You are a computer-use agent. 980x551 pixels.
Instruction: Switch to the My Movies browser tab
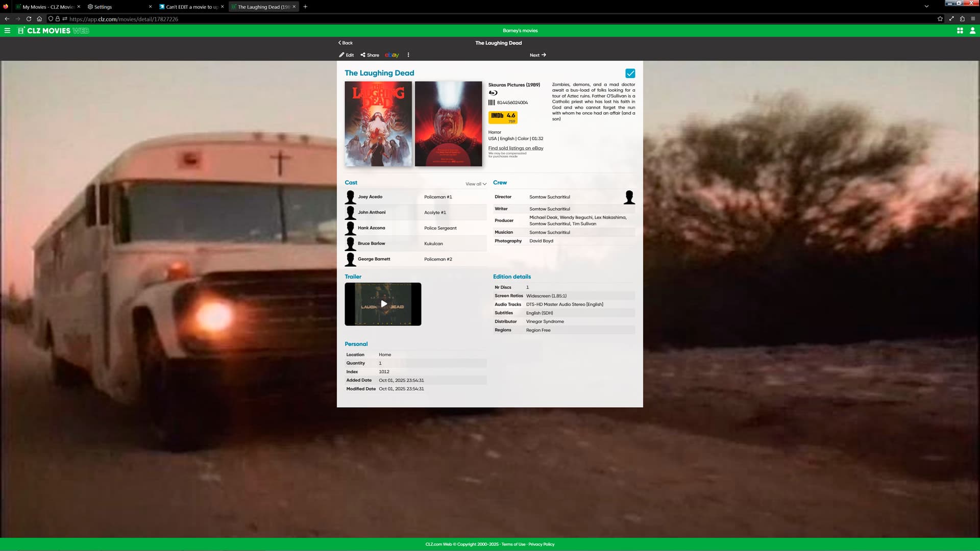(x=46, y=7)
